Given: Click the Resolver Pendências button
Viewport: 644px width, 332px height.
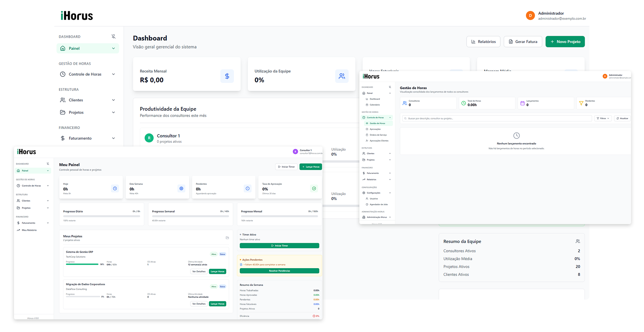Looking at the screenshot, I should point(280,271).
